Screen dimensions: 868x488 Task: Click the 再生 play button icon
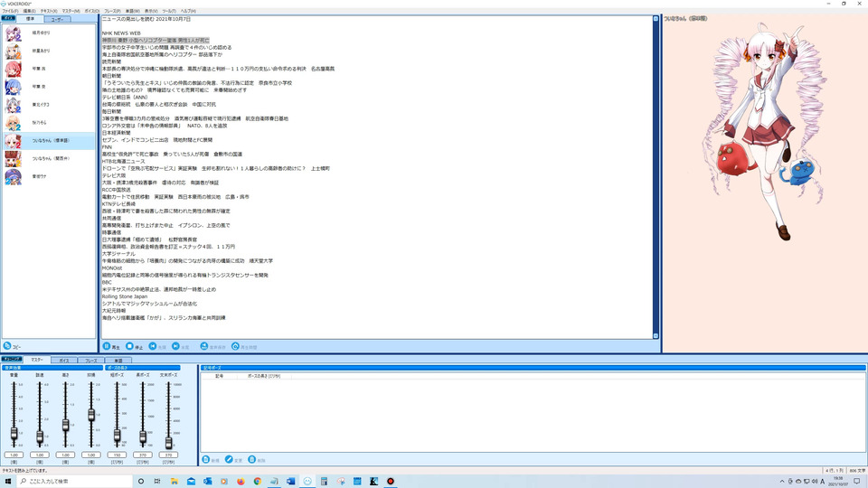107,346
